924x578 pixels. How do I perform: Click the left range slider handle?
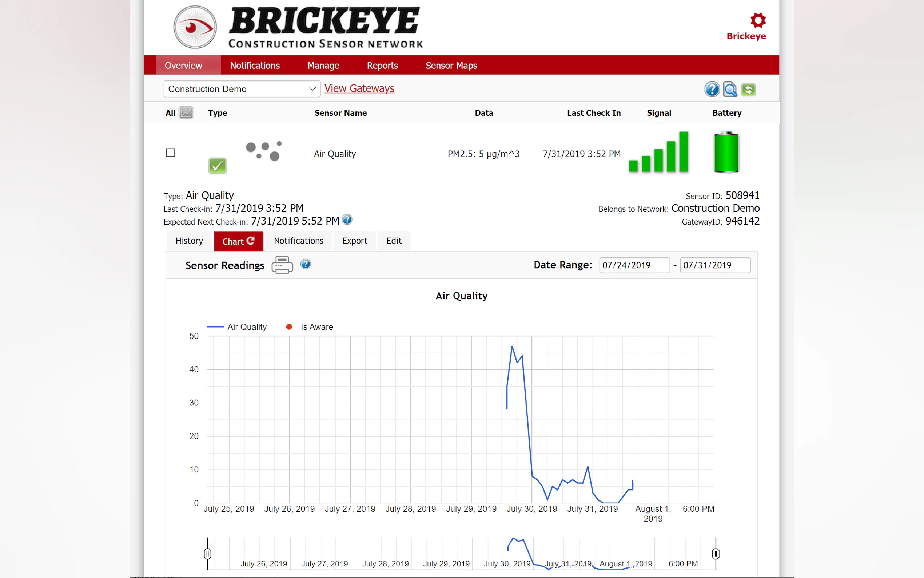(x=207, y=554)
